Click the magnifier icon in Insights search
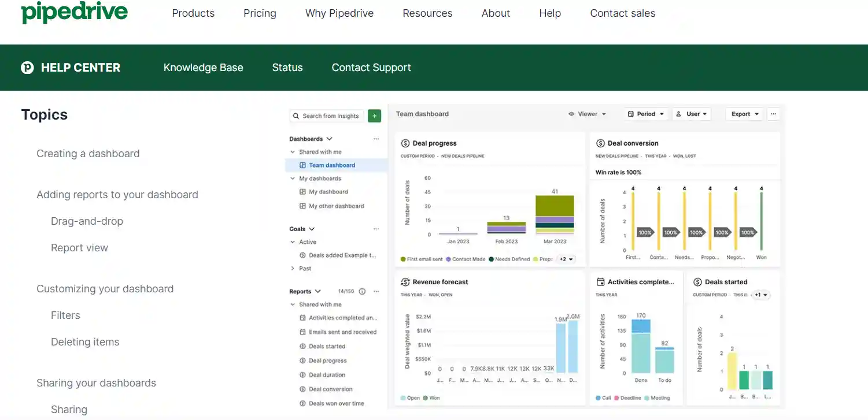The width and height of the screenshot is (868, 420). click(x=296, y=116)
